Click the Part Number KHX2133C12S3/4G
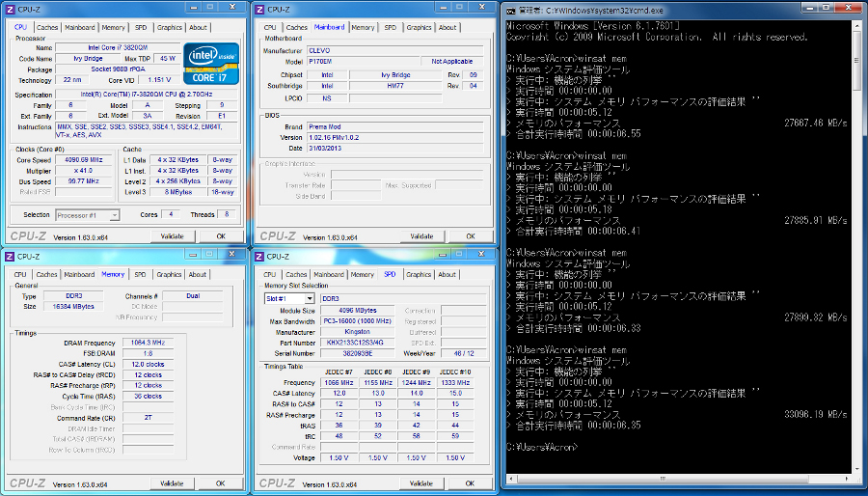 tap(357, 343)
